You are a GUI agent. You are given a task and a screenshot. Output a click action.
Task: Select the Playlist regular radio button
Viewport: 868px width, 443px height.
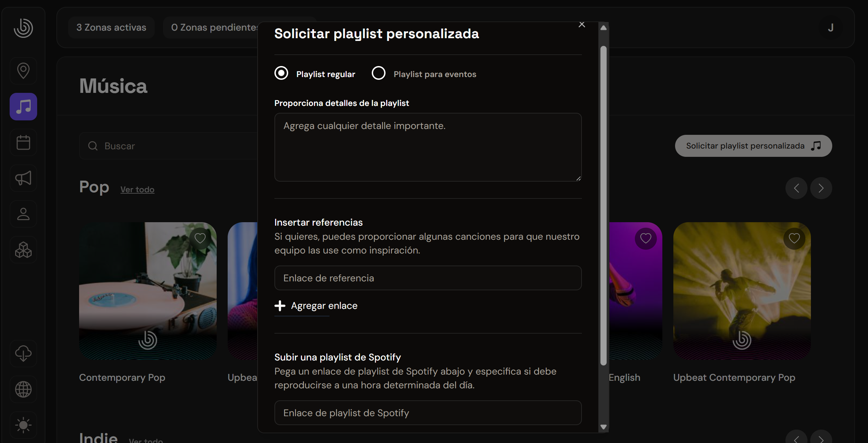[281, 73]
